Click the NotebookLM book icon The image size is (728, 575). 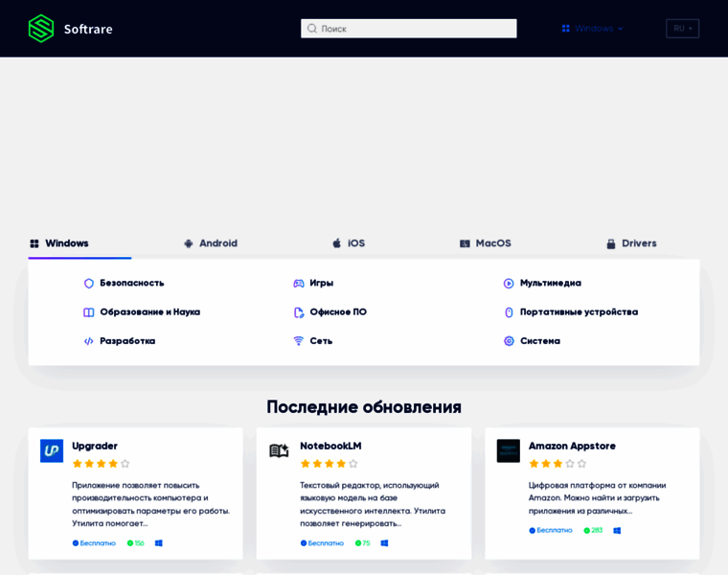point(279,450)
